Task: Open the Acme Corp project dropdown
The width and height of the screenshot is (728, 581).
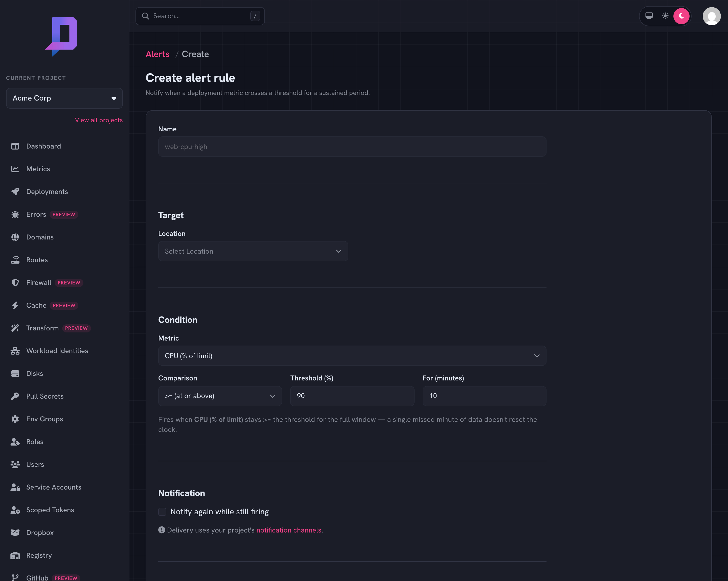Action: click(x=64, y=98)
